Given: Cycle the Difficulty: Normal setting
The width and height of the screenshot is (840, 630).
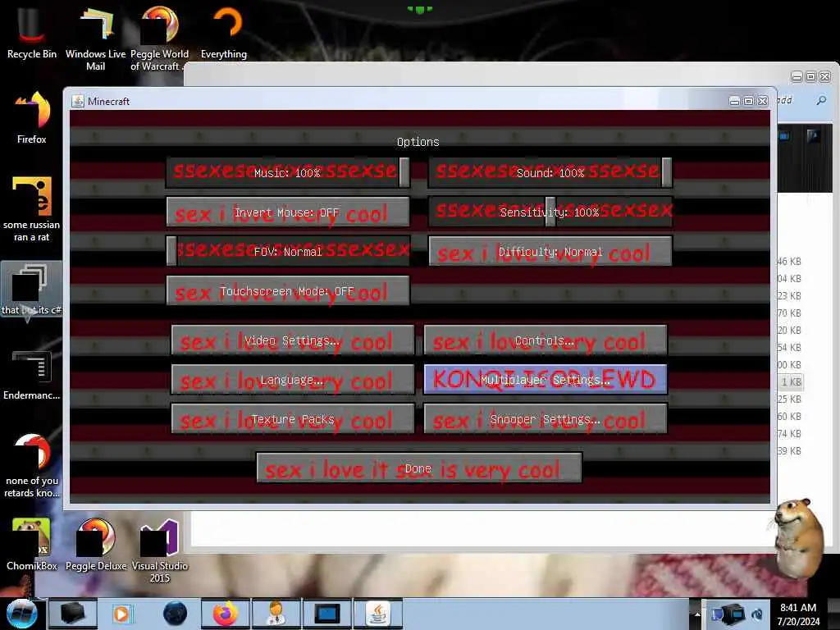Looking at the screenshot, I should [x=550, y=251].
